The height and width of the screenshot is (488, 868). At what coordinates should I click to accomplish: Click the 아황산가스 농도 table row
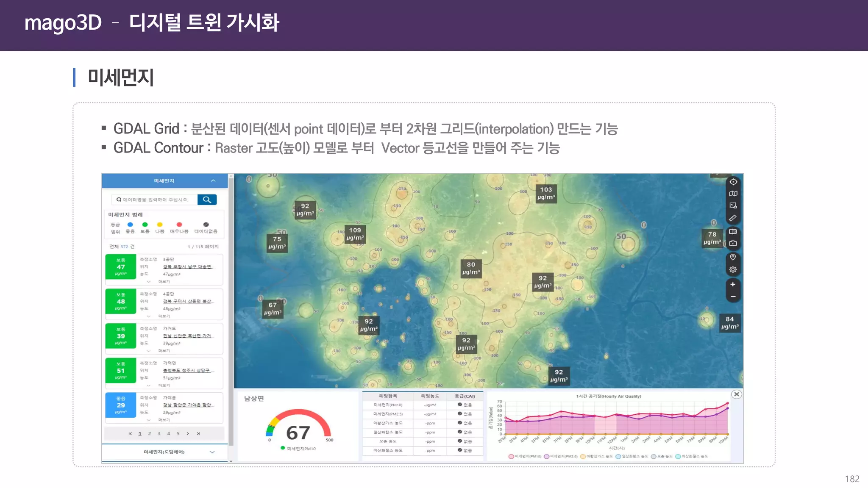423,423
